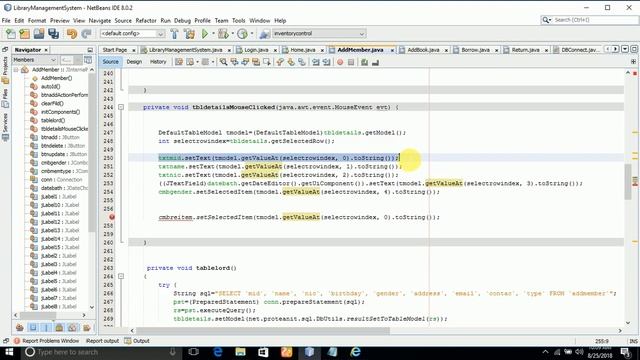
Task: Open the Navigate menu
Action: (100, 20)
